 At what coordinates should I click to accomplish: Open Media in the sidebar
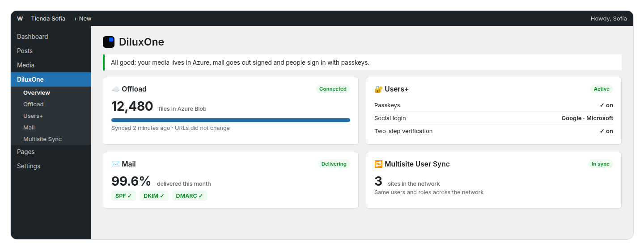[51, 65]
